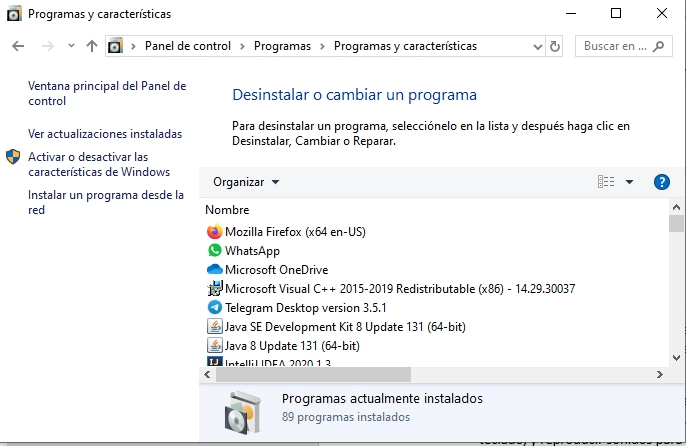Screen dimensions: 686x446
Task: Click the installed programs box icon
Action: point(243,413)
